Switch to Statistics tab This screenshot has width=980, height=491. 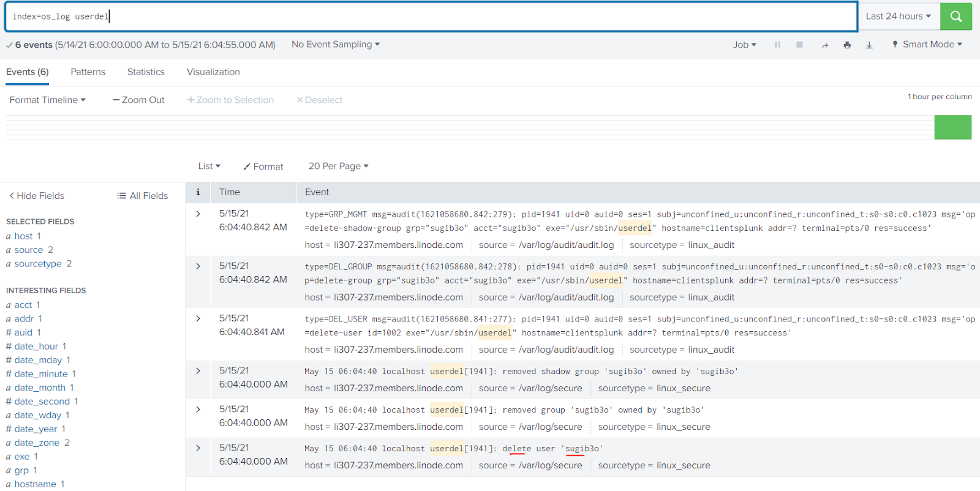(x=146, y=72)
